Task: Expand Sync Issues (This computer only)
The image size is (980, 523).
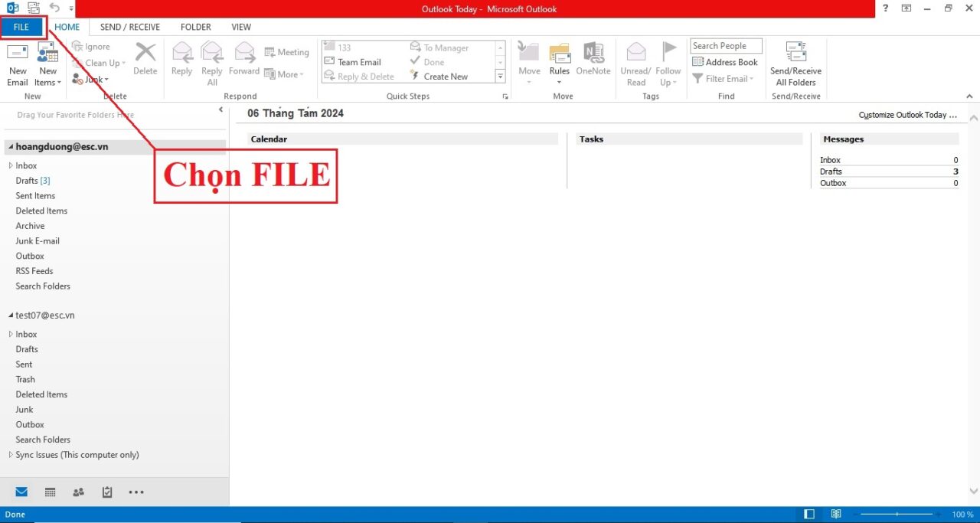Action: pos(11,455)
